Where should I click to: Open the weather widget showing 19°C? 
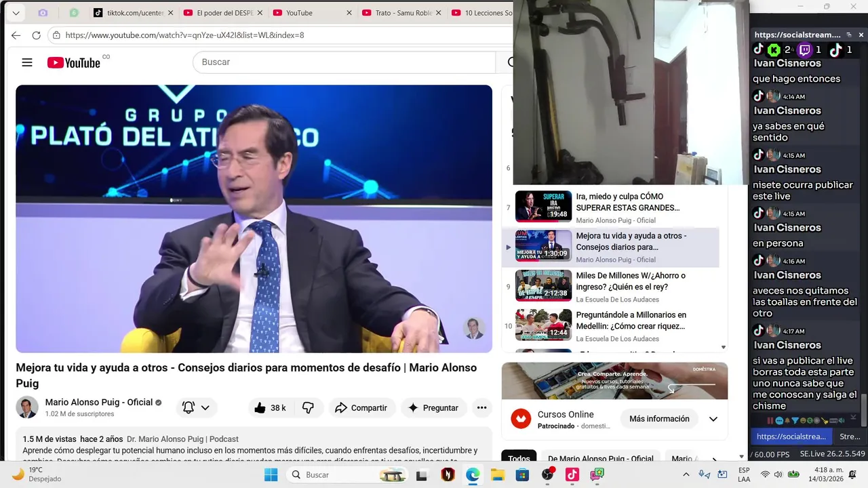pyautogui.click(x=37, y=474)
